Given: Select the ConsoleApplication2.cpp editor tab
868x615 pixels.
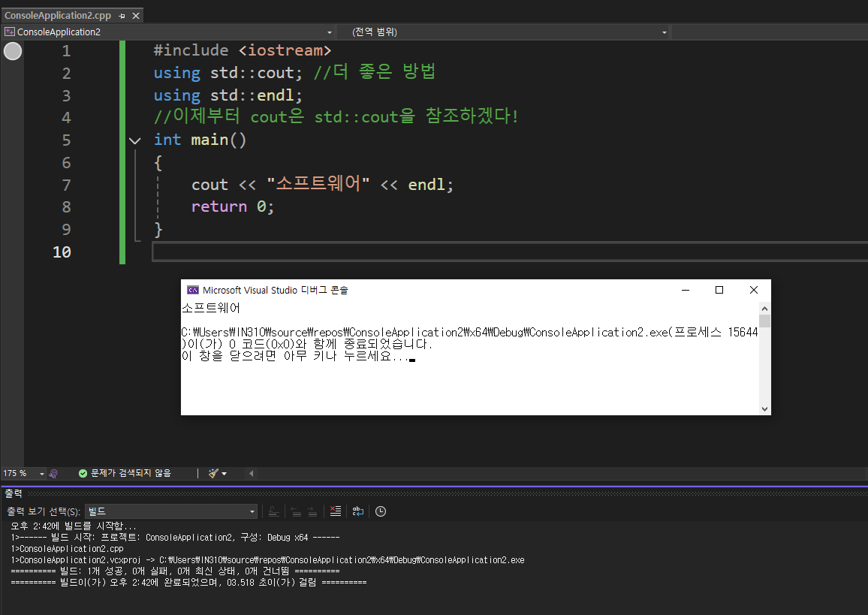Looking at the screenshot, I should tap(58, 16).
